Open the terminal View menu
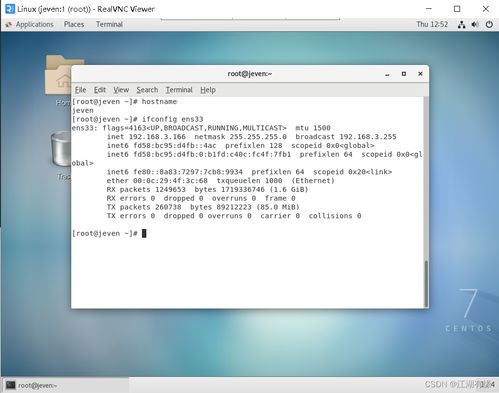499x393 pixels. click(121, 90)
